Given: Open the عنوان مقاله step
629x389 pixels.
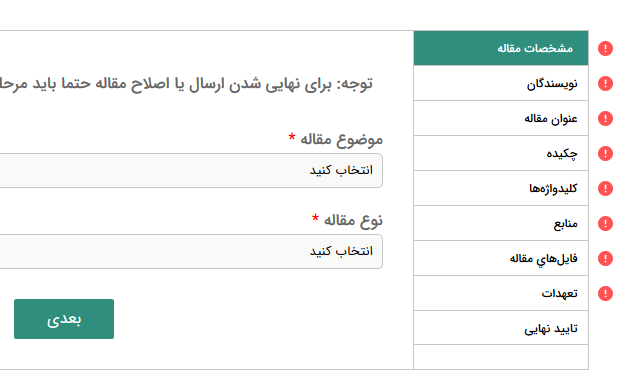Looking at the screenshot, I should (x=501, y=118).
